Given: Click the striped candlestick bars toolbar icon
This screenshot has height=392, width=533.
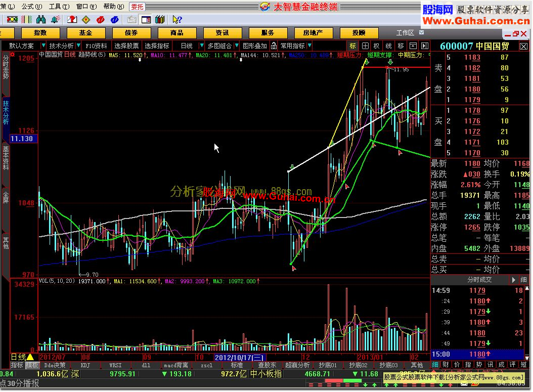Looking at the screenshot, I should (x=27, y=20).
